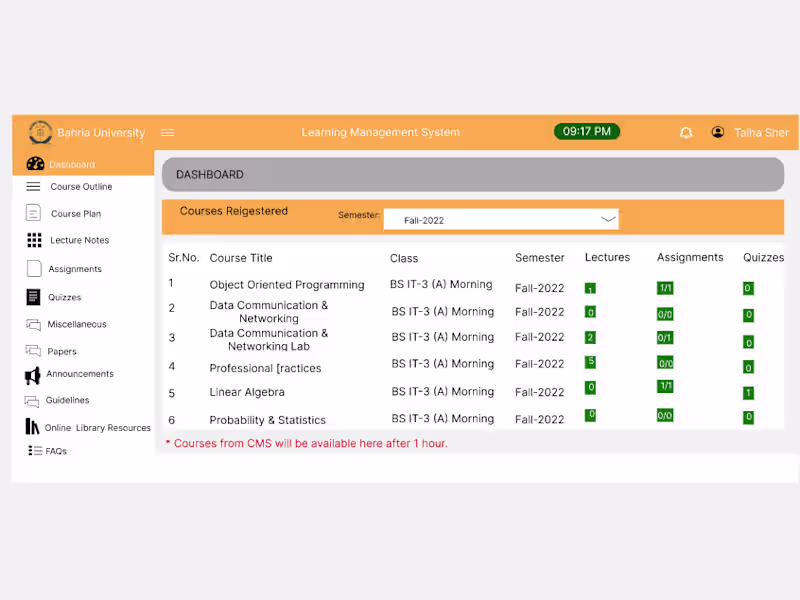Click Bahria University title text
Image resolution: width=800 pixels, height=600 pixels.
coord(101,133)
